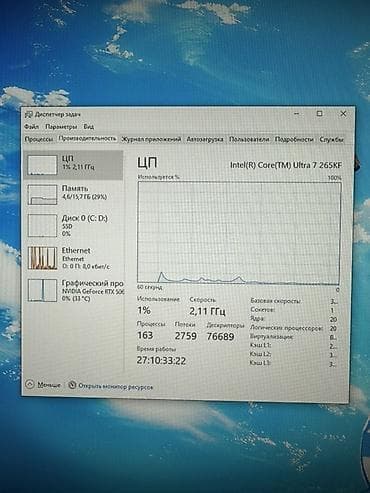The height and width of the screenshot is (493, 370).
Task: Collapse details with the Меньше chevron icon
Action: click(x=30, y=384)
